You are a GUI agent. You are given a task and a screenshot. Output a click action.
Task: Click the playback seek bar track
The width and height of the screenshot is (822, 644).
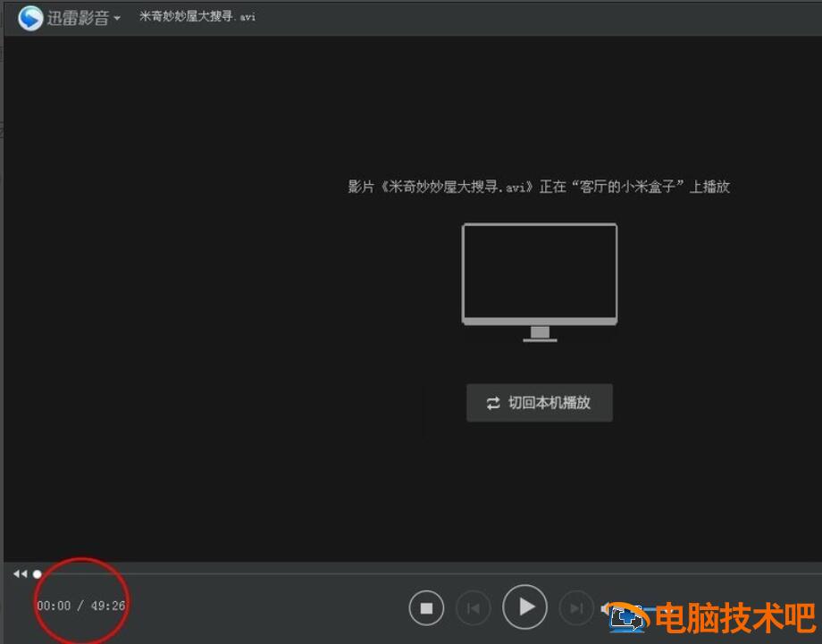pyautogui.click(x=430, y=574)
